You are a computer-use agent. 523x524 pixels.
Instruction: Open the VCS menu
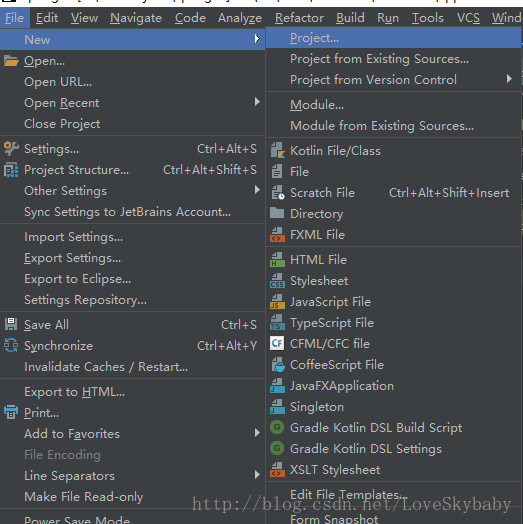point(468,18)
